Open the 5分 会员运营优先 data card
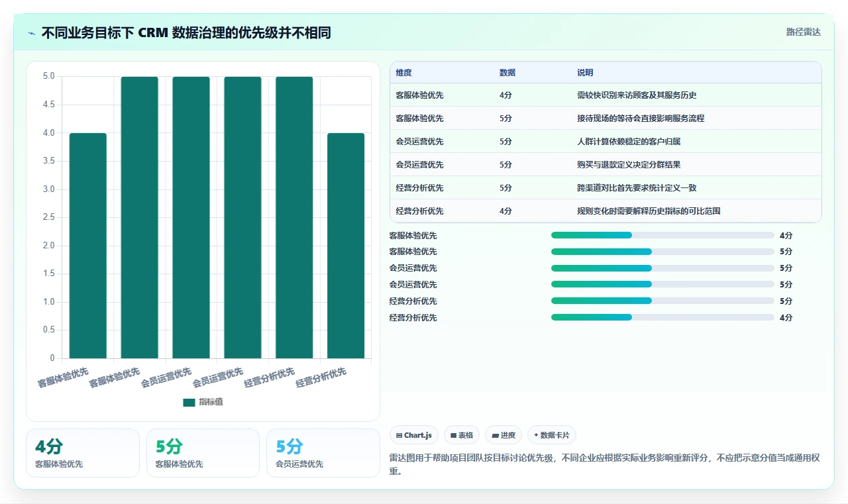Screen dimensions: 848x504 pyautogui.click(x=323, y=453)
